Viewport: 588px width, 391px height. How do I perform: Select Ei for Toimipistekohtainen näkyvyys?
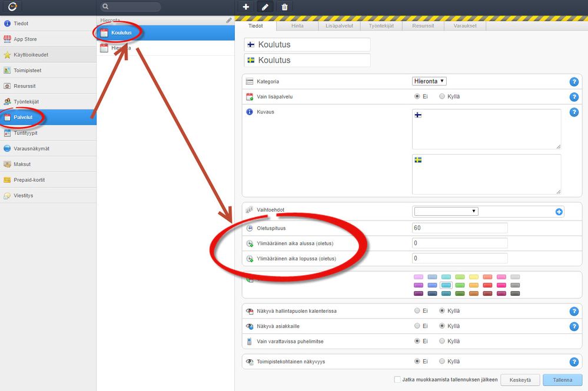(417, 361)
